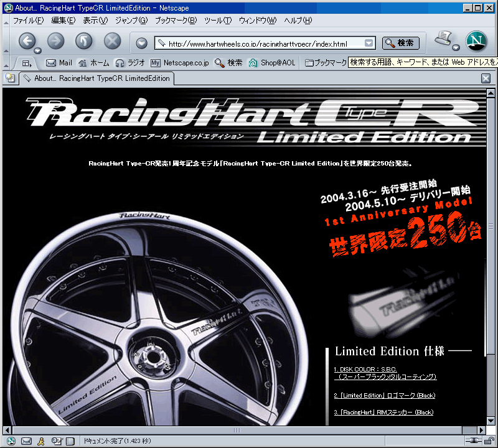Open the print options dropdown arrow
This screenshot has height=448, width=498.
(456, 48)
